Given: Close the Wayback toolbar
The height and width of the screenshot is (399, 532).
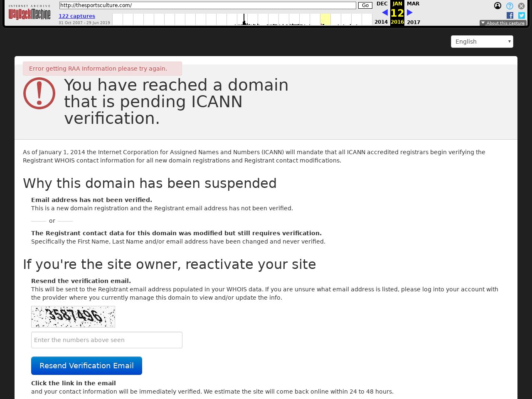Looking at the screenshot, I should [521, 6].
